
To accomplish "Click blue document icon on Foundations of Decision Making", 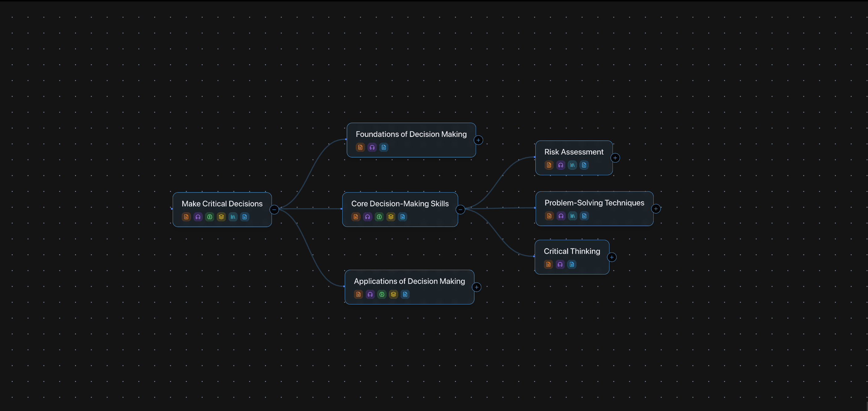I will tap(384, 147).
